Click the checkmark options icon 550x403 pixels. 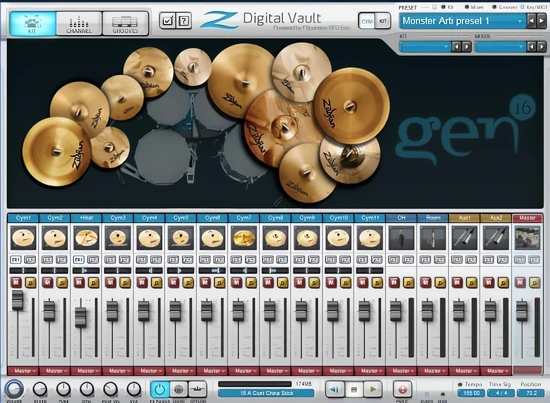pos(167,21)
